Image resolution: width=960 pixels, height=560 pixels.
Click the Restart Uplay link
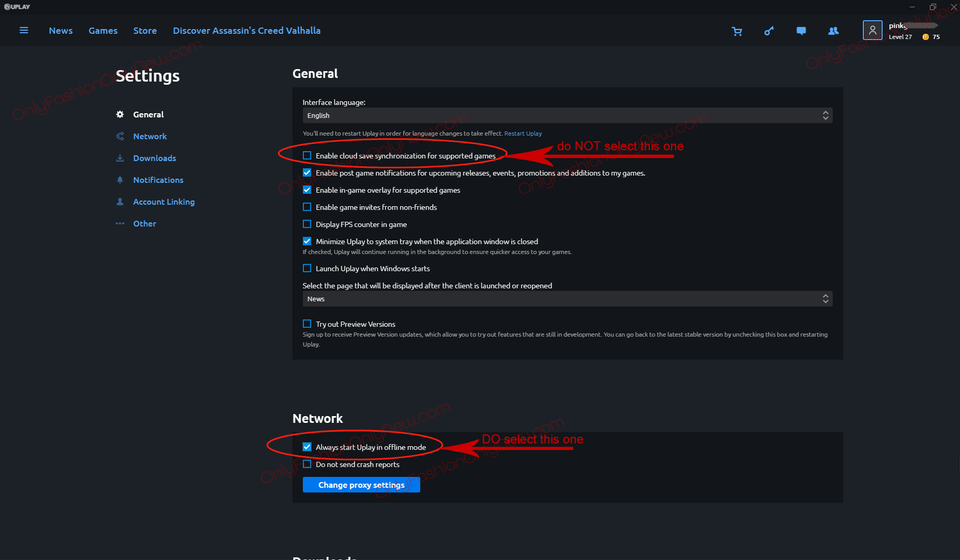[x=523, y=134]
